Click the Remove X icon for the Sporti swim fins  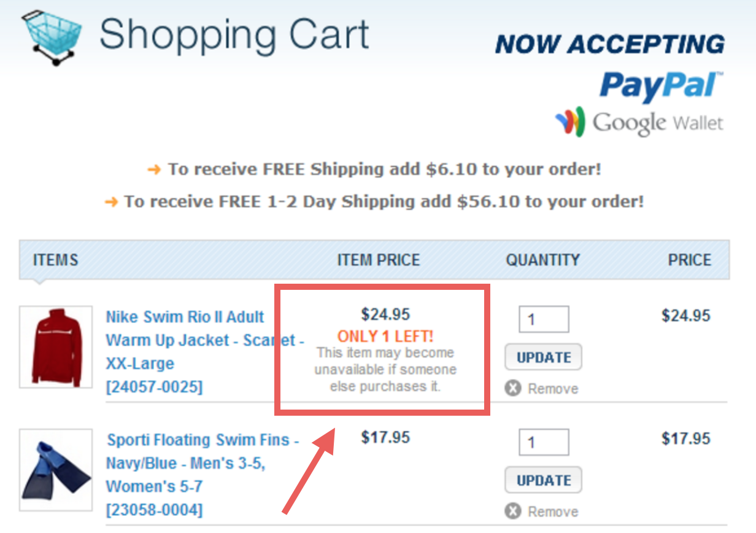513,512
